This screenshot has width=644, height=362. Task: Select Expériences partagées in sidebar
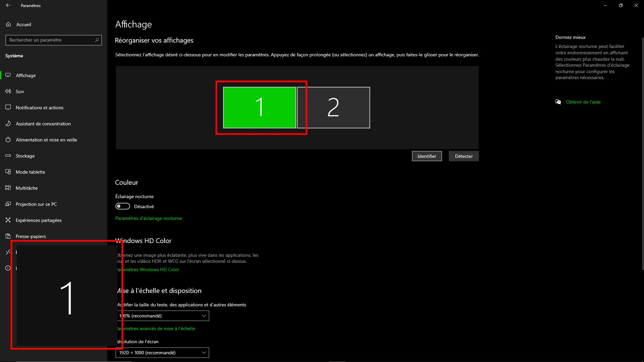pos(39,220)
